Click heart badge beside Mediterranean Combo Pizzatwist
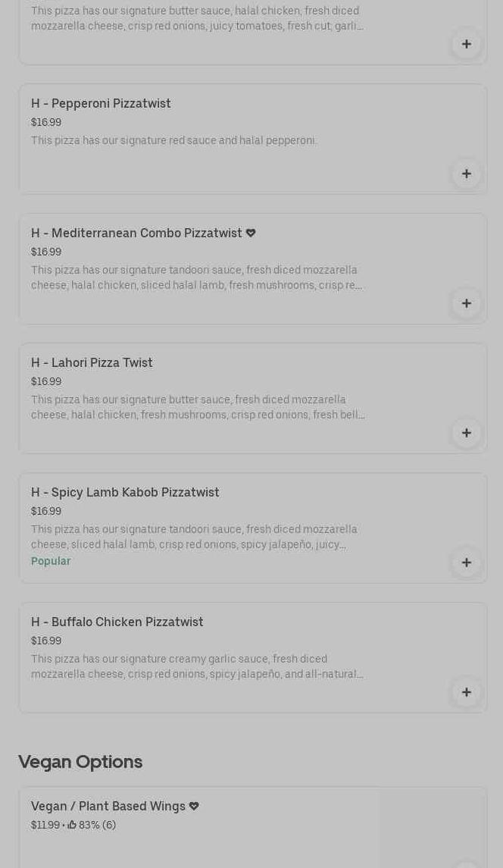The height and width of the screenshot is (868, 503). [x=251, y=233]
